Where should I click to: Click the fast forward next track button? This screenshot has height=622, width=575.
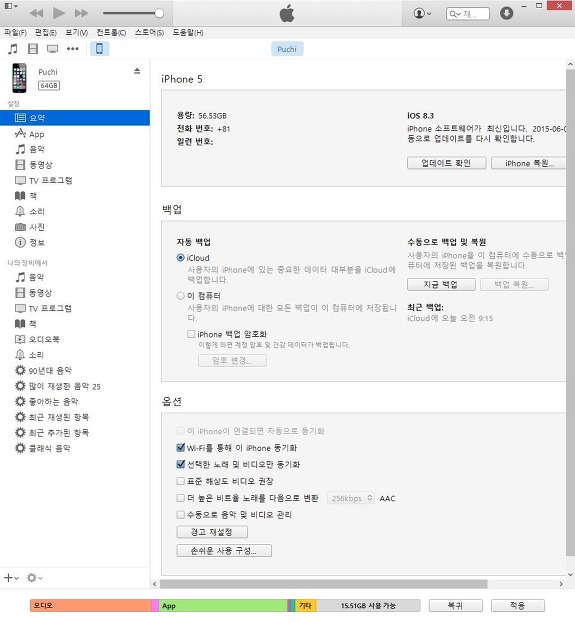(x=81, y=13)
